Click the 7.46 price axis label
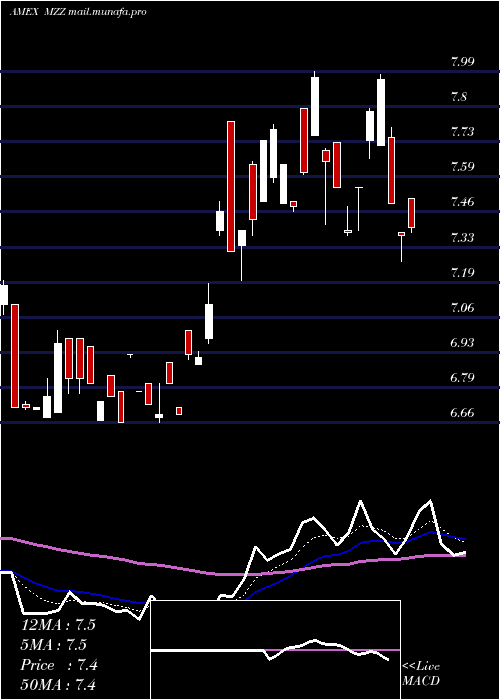The width and height of the screenshot is (500, 700). [462, 202]
